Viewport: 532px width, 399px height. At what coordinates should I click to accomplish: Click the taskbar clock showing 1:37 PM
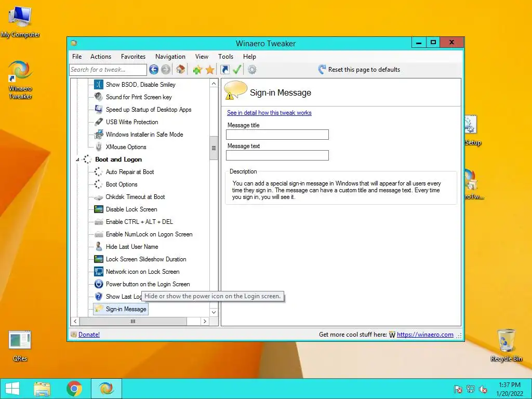(x=509, y=389)
